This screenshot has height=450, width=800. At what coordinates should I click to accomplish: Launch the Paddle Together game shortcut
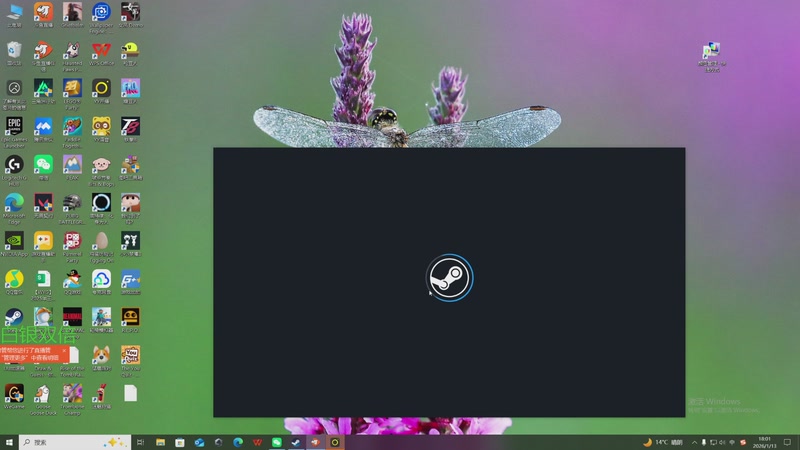(72, 132)
